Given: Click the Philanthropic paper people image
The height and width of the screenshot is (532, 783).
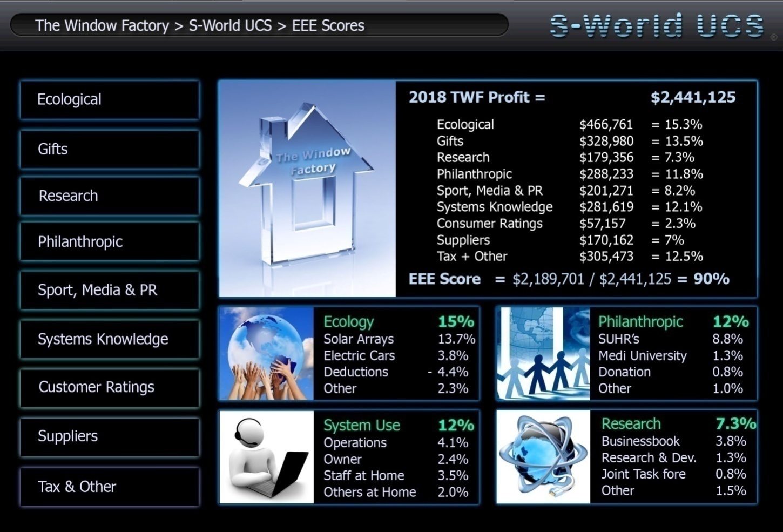Looking at the screenshot, I should pos(543,353).
